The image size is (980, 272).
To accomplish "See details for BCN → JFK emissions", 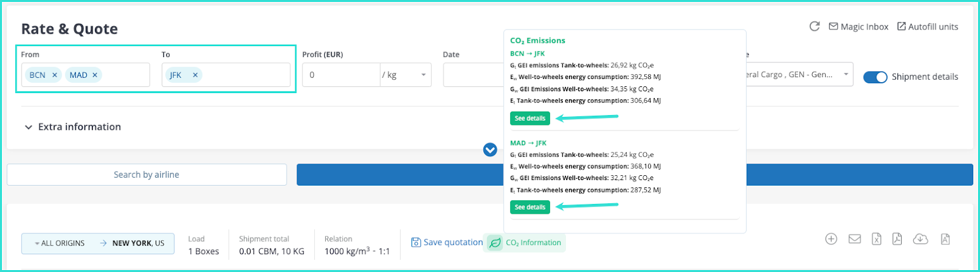I will point(530,118).
